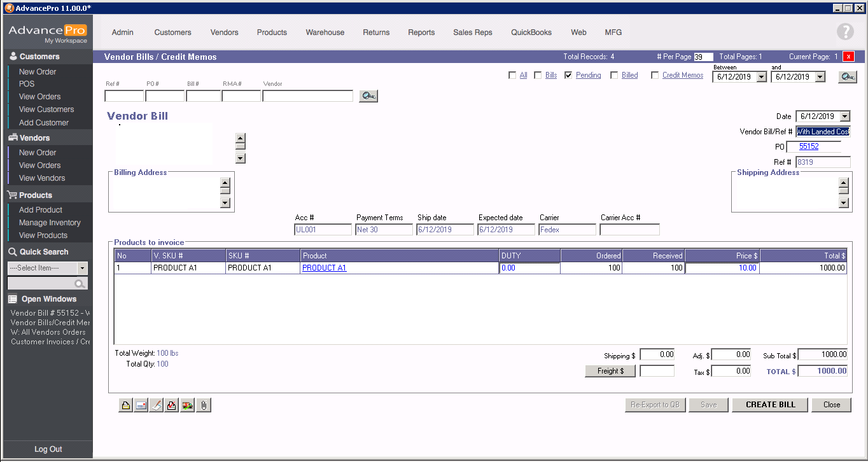Click the paperclip attachment icon
This screenshot has height=462, width=868.
(x=204, y=405)
